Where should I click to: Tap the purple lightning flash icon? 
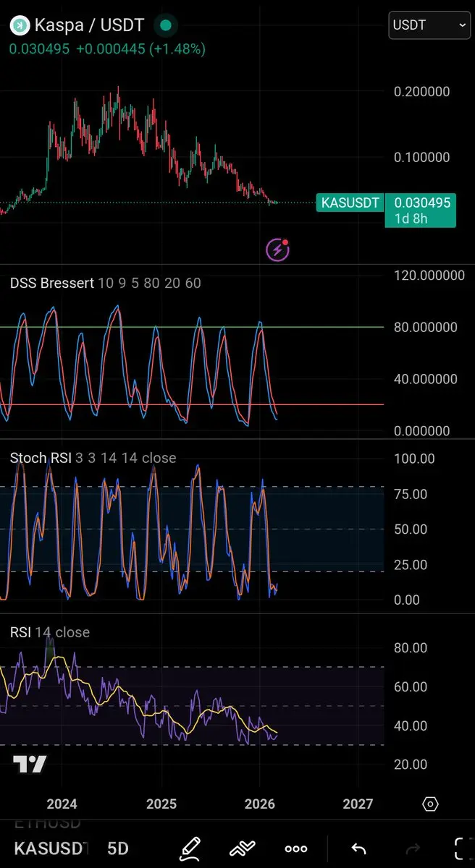(278, 250)
